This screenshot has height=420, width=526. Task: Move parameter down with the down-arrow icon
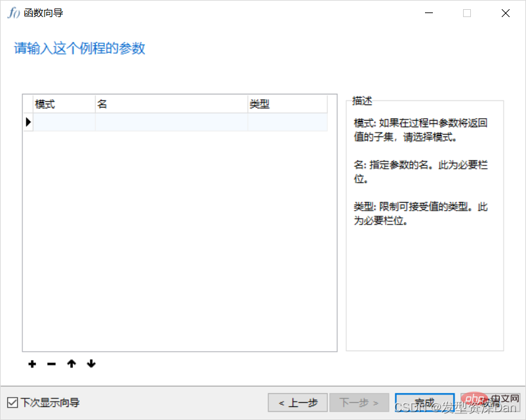tap(91, 364)
